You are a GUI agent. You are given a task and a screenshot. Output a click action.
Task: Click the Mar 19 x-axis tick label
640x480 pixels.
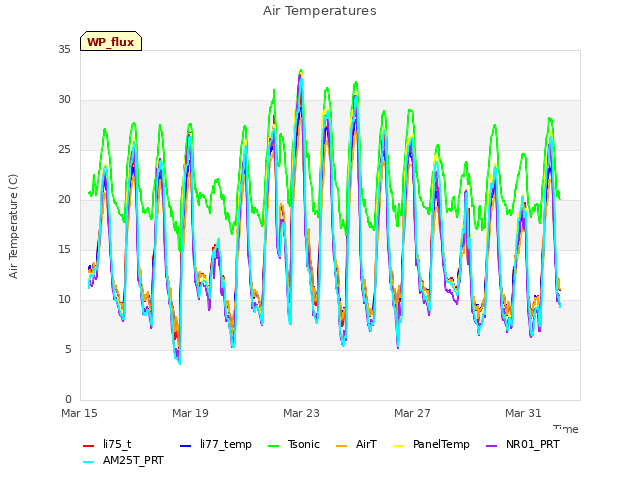(x=190, y=413)
